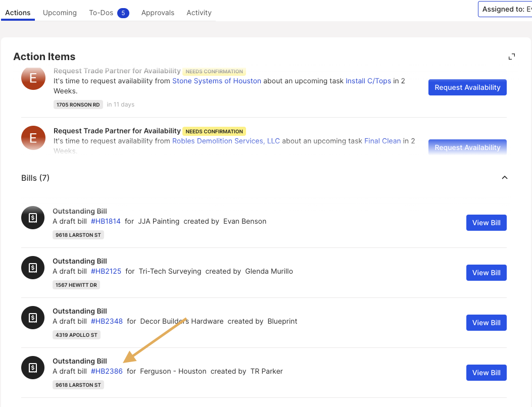Click Blueprint creator name
The width and height of the screenshot is (532, 407).
[282, 321]
